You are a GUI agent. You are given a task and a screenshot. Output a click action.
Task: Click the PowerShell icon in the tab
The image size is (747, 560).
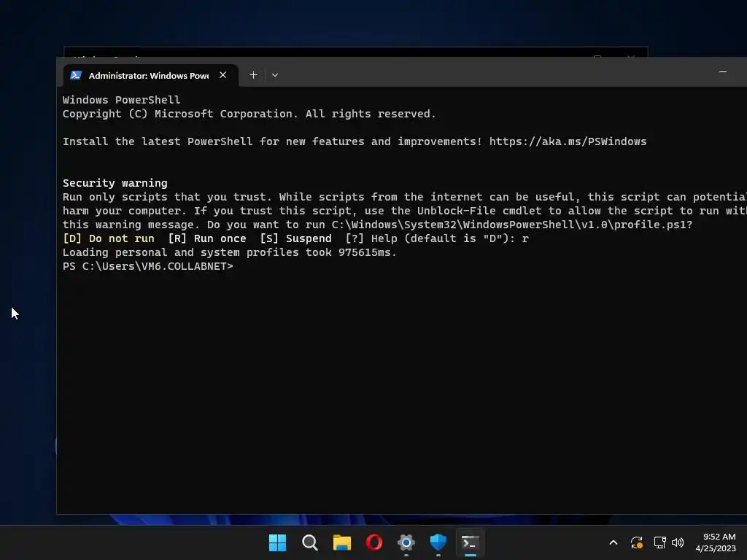point(76,75)
